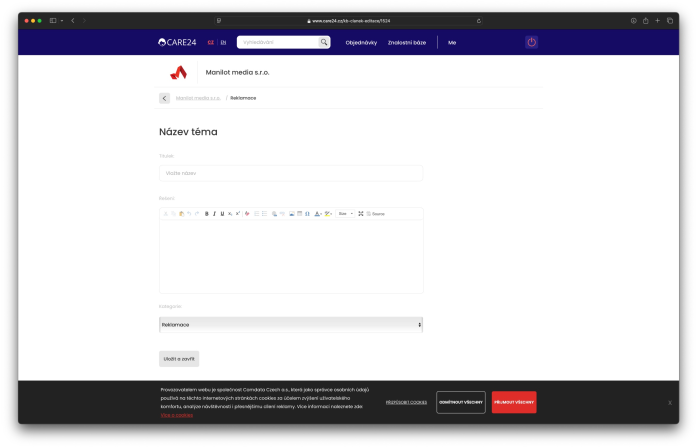Maximize the rich text editor

tap(361, 214)
